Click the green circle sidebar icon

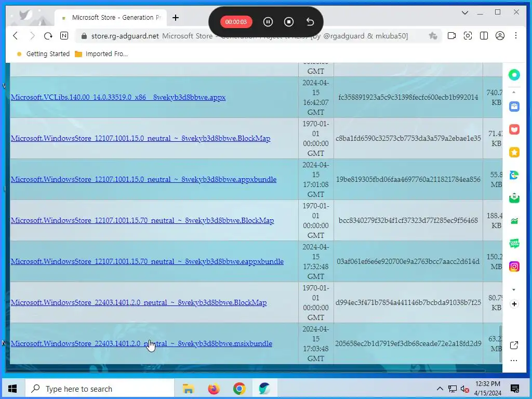(x=514, y=75)
